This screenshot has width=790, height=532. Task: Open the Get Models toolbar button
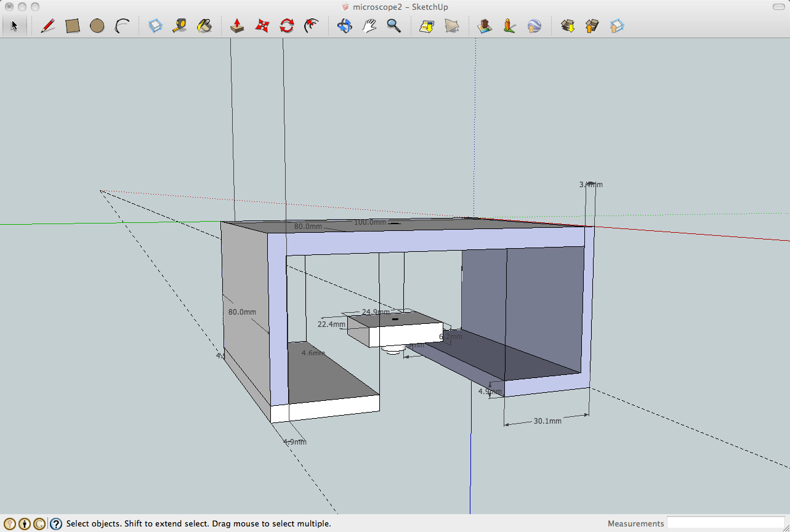point(568,26)
